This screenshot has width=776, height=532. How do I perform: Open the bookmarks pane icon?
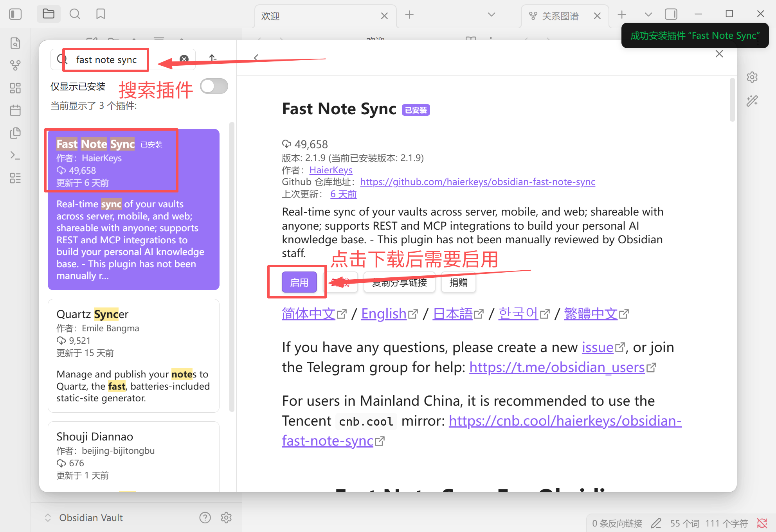(101, 14)
